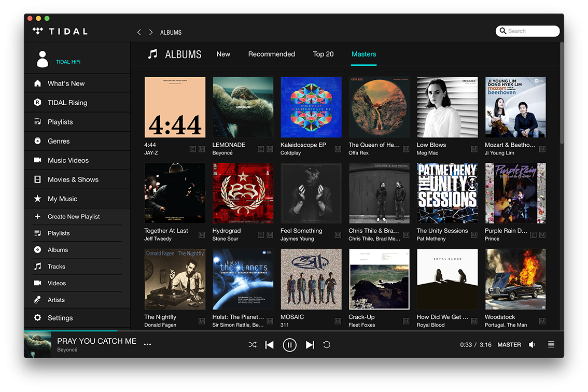Open the MOSAIC album cover

[311, 279]
